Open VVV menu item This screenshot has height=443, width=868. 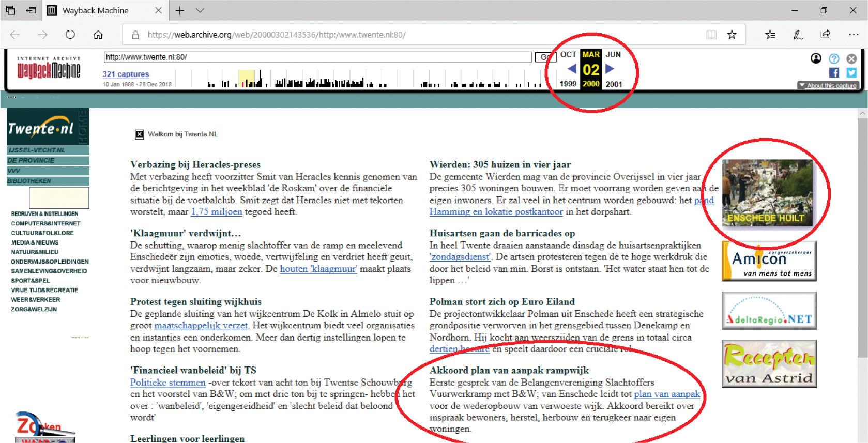[48, 171]
